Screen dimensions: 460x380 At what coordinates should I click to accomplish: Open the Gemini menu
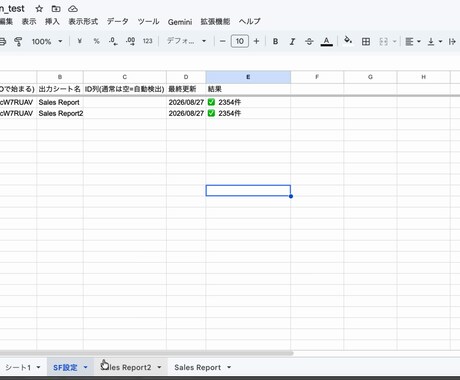180,22
